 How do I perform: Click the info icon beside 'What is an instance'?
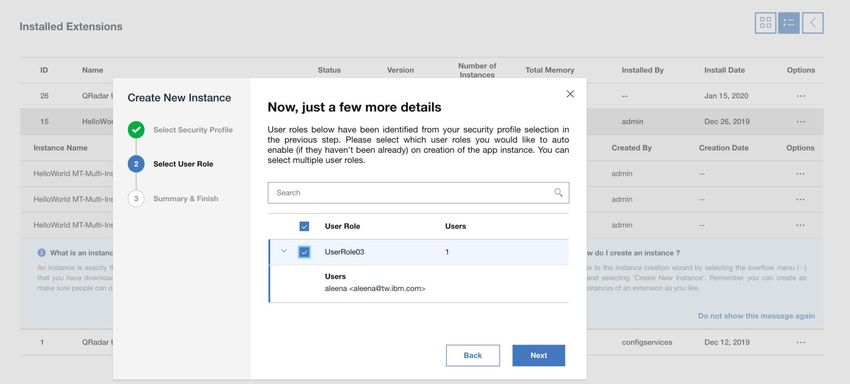(42, 253)
